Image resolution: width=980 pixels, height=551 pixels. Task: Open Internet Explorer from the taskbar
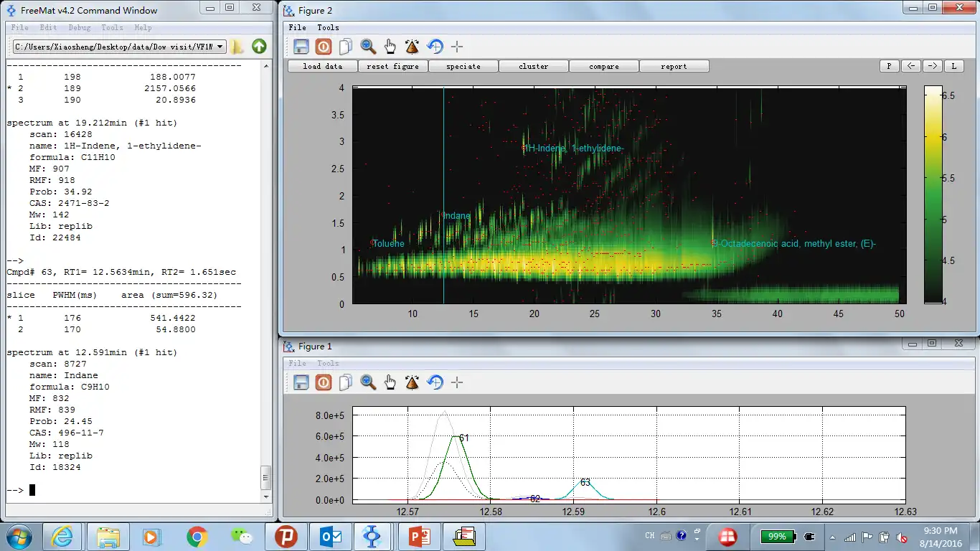tap(63, 537)
